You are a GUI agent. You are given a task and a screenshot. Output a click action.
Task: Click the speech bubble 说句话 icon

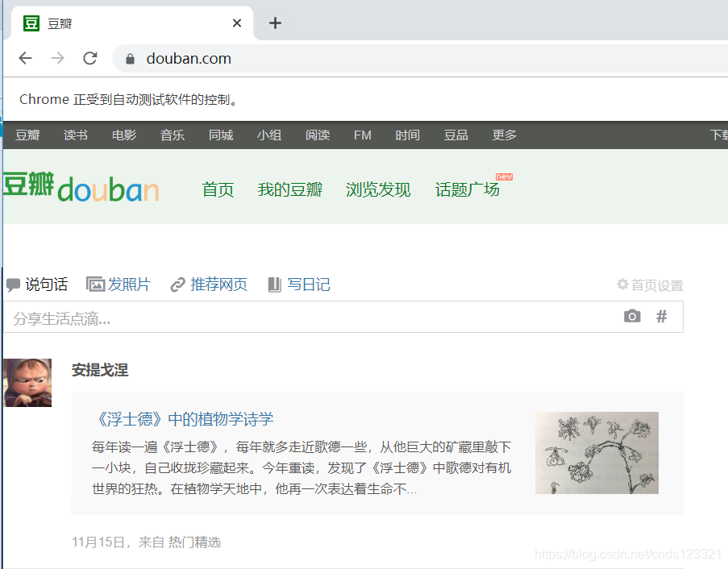[13, 284]
